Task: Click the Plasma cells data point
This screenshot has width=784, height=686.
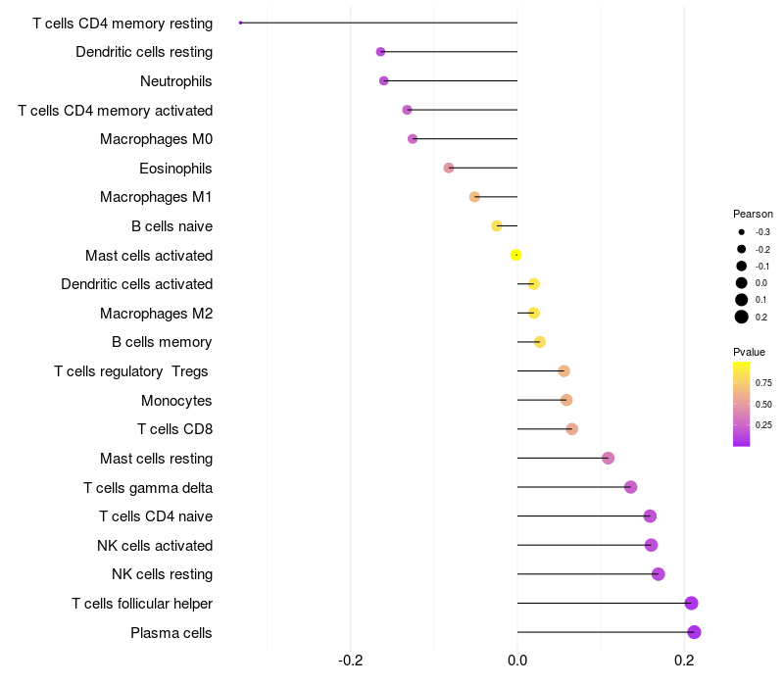Action: point(694,632)
